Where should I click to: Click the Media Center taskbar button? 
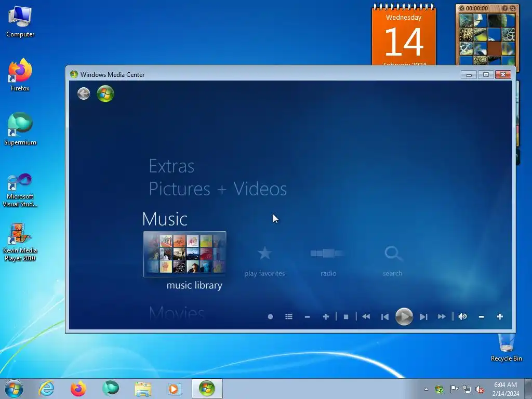(x=207, y=389)
